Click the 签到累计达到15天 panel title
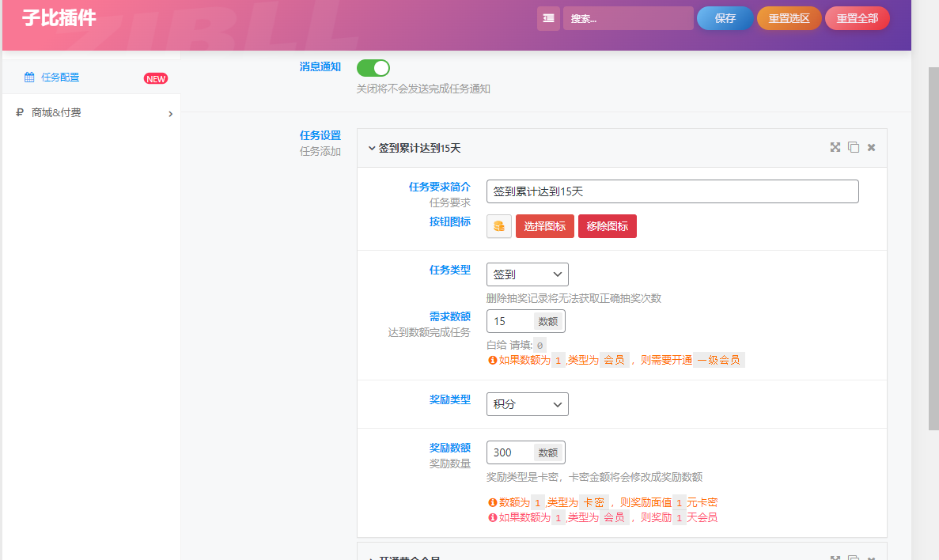Image resolution: width=939 pixels, height=560 pixels. (x=419, y=148)
